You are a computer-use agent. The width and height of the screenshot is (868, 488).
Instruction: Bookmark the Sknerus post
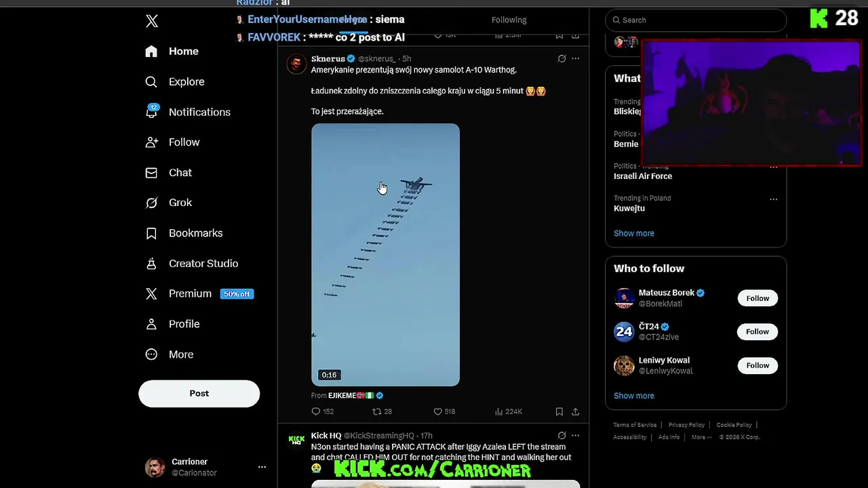pos(559,411)
